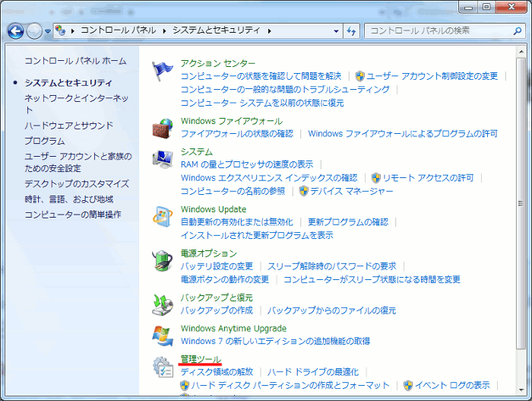Click the Backup and Restore icon
Viewport: 532px width, 401px height.
coord(163,304)
